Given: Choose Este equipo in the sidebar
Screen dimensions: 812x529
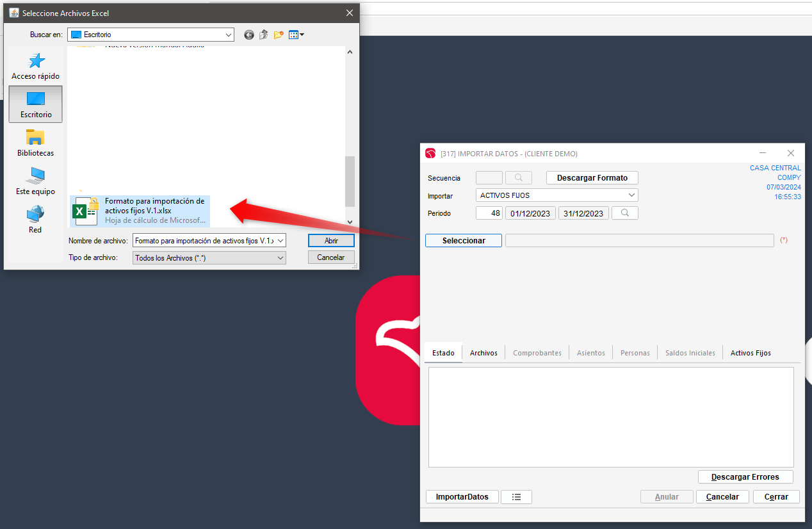Looking at the screenshot, I should (x=36, y=181).
